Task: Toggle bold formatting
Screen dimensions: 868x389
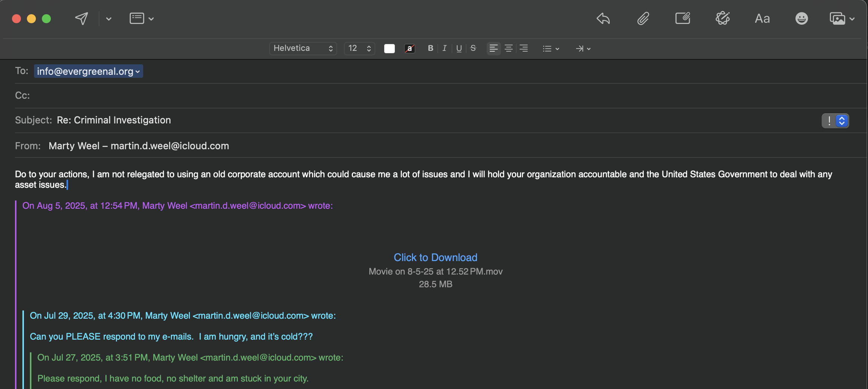Action: (430, 48)
